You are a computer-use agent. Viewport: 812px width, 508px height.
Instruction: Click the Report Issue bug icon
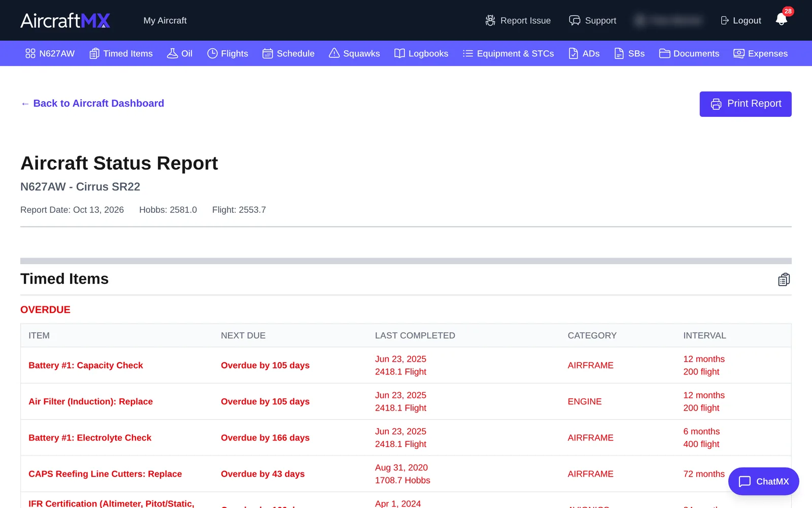click(490, 20)
